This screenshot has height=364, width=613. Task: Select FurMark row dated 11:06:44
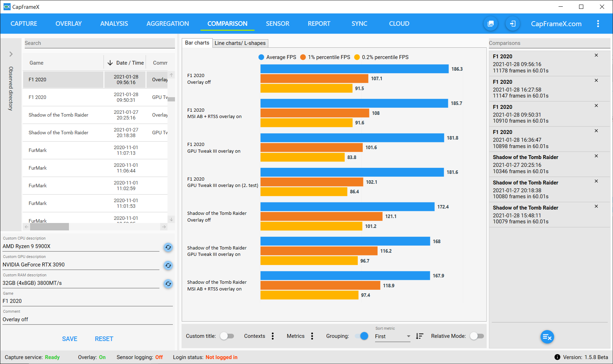(95, 168)
